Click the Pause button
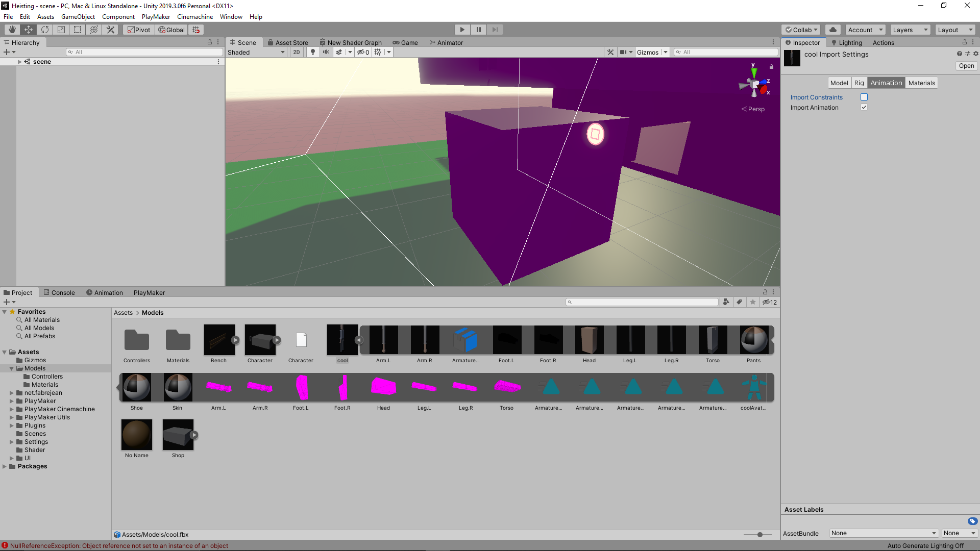Image resolution: width=980 pixels, height=551 pixels. tap(478, 30)
